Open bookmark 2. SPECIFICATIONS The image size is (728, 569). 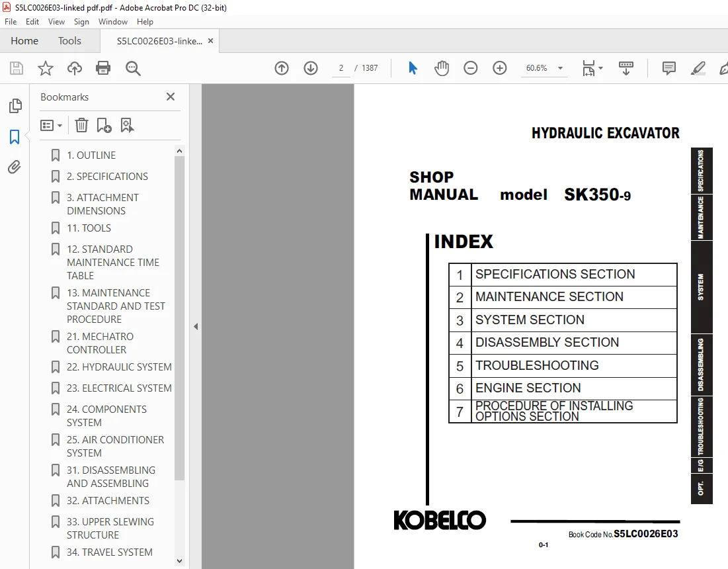pos(107,177)
